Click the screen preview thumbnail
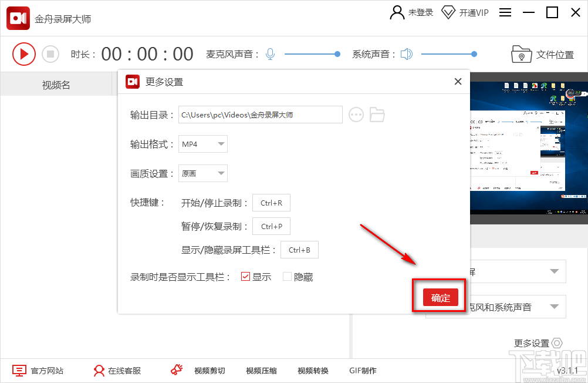Image resolution: width=588 pixels, height=383 pixels. click(529, 148)
